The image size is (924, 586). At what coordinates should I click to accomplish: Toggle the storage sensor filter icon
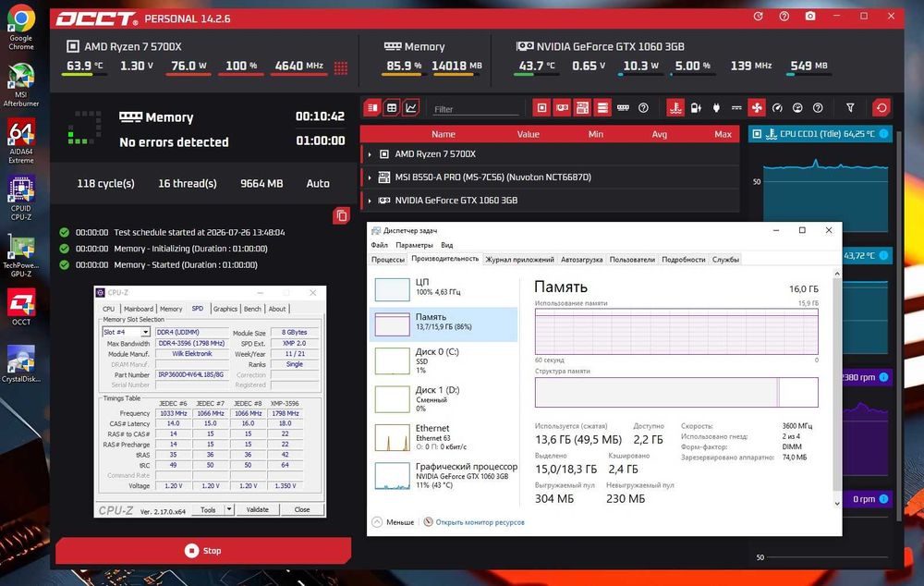(602, 108)
